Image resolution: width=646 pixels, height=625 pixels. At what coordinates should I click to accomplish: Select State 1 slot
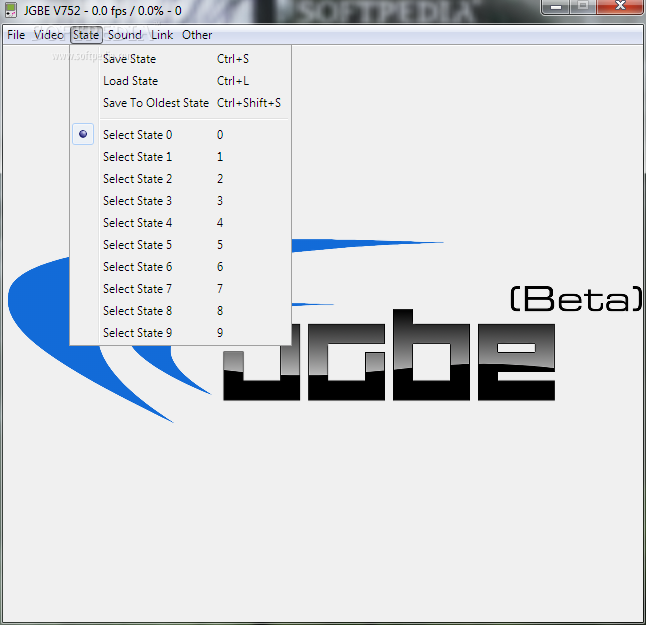point(180,157)
